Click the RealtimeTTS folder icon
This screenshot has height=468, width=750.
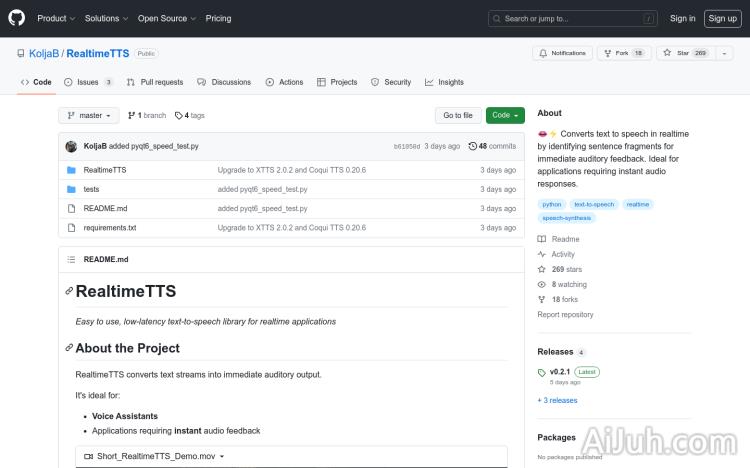pos(71,170)
